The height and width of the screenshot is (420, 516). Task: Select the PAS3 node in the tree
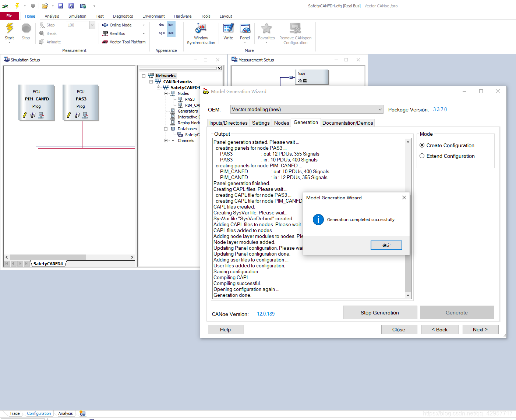click(x=190, y=99)
